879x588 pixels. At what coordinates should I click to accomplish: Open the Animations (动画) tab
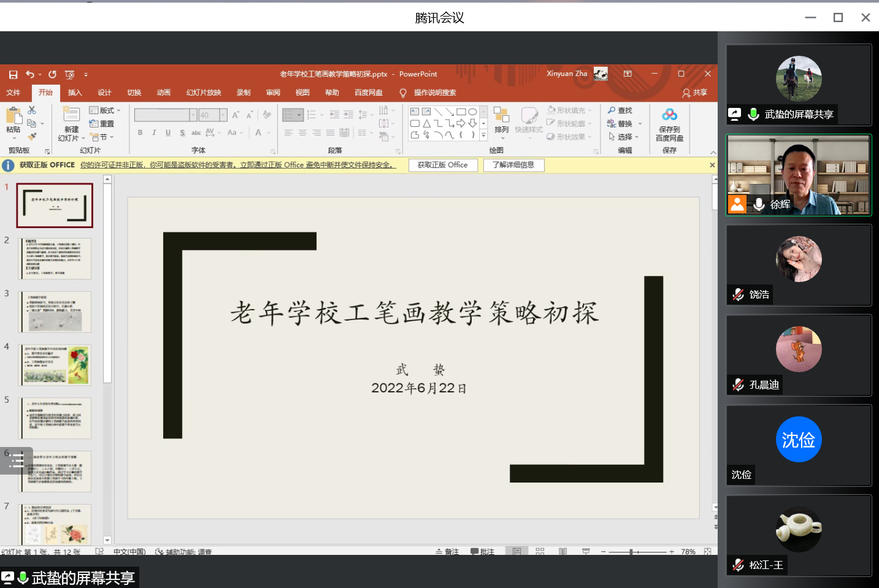click(x=163, y=93)
